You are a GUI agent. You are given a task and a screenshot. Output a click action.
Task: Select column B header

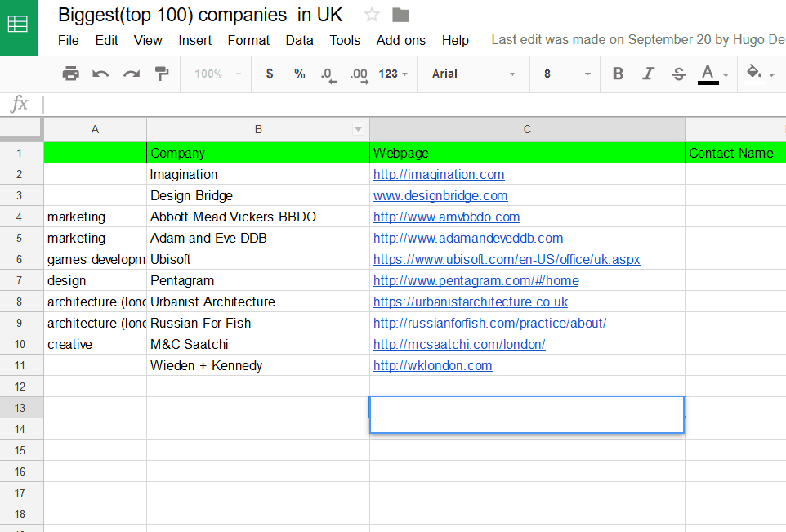point(258,129)
